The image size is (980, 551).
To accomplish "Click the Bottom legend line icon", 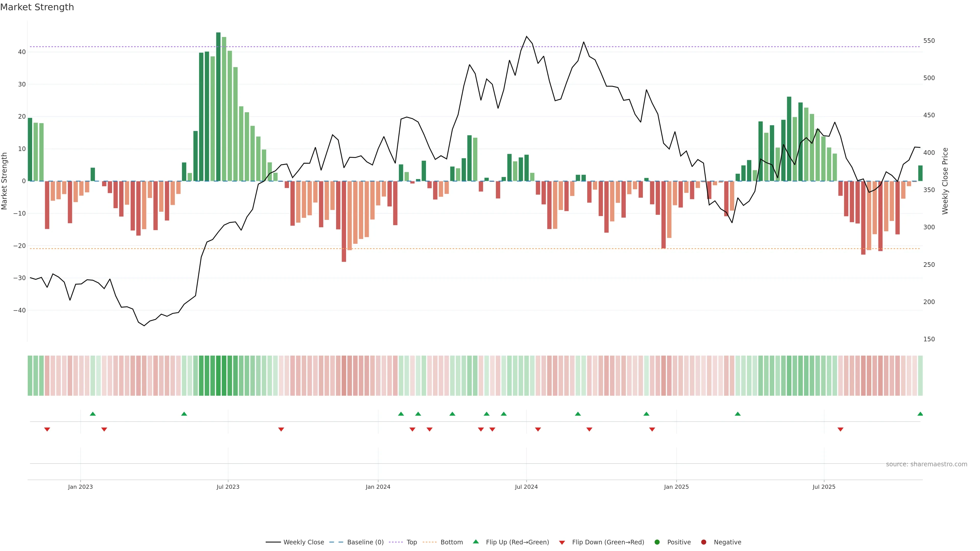I will click(430, 542).
